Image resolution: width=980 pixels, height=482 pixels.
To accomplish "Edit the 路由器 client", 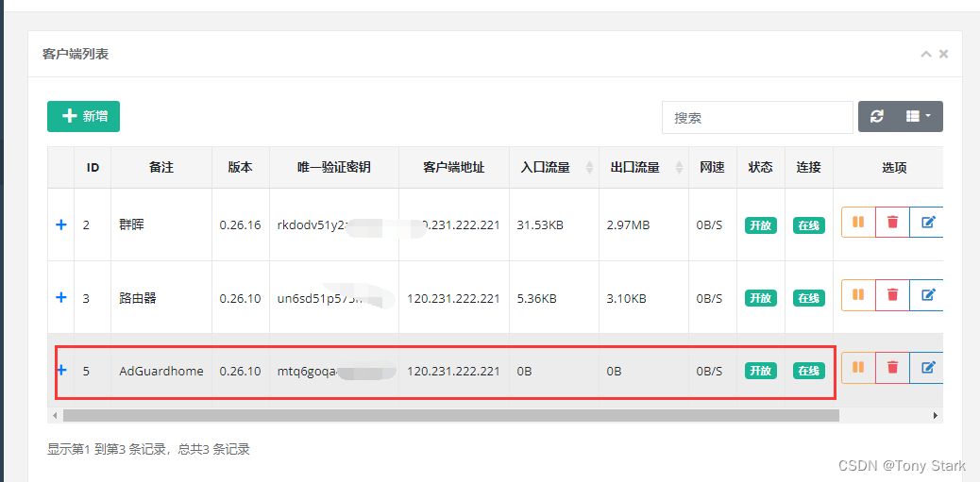I will click(926, 294).
